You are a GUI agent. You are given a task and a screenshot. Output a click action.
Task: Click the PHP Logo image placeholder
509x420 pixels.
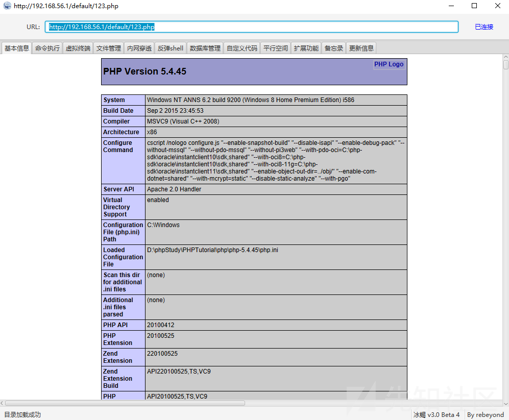tap(389, 64)
